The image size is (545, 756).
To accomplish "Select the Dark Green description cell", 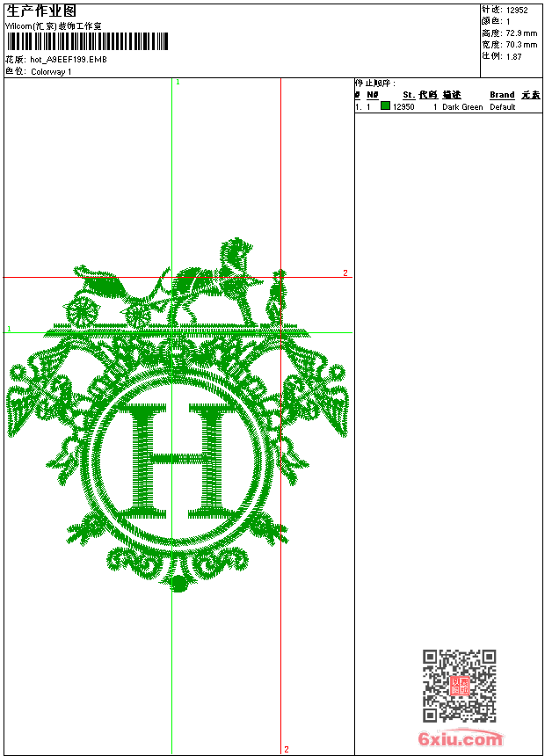I will point(462,107).
